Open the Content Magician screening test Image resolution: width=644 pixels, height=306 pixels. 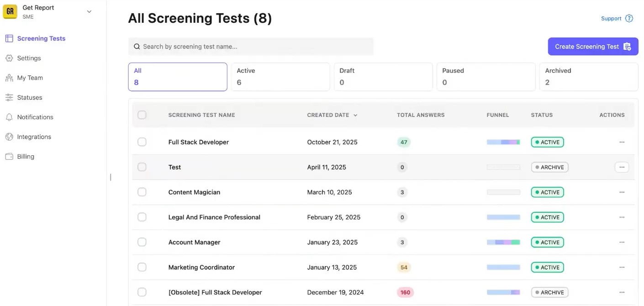click(194, 192)
